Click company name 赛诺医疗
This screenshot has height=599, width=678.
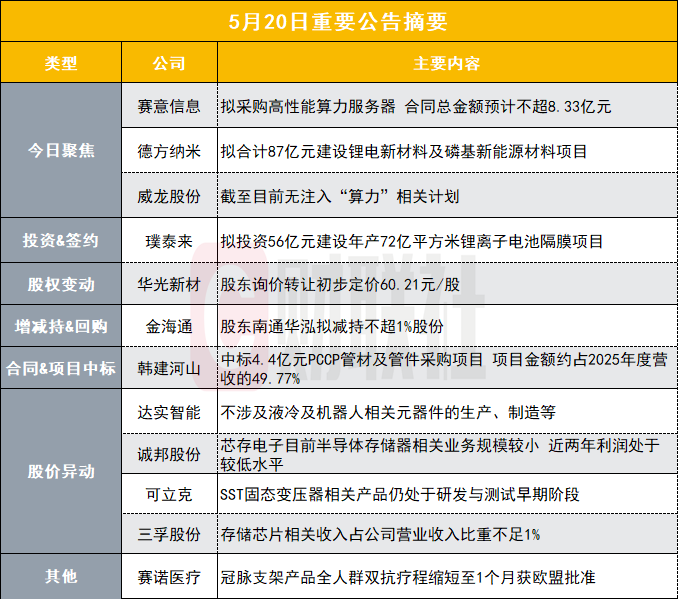[x=169, y=577]
